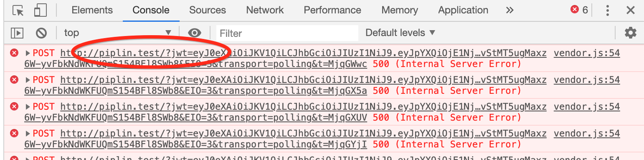Image resolution: width=644 pixels, height=160 pixels.
Task: Focus the console Filter input field
Action: pyautogui.click(x=287, y=33)
